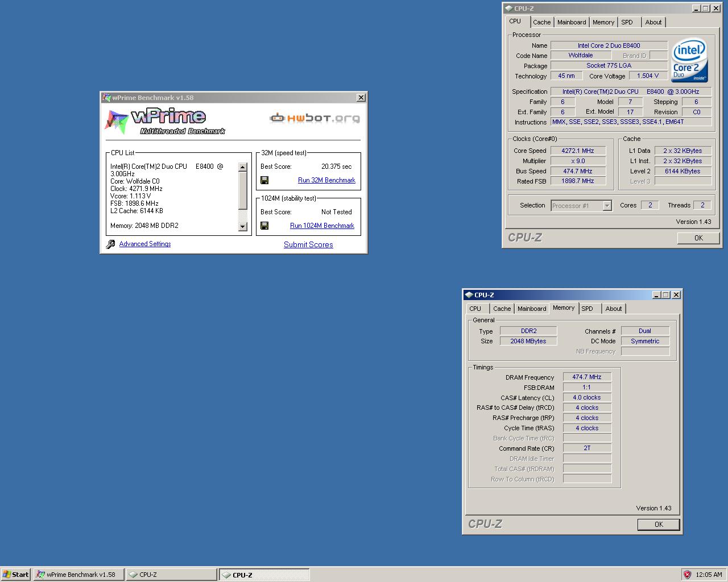Click the CPU List scroll down arrow
This screenshot has height=582, width=728.
point(243,226)
